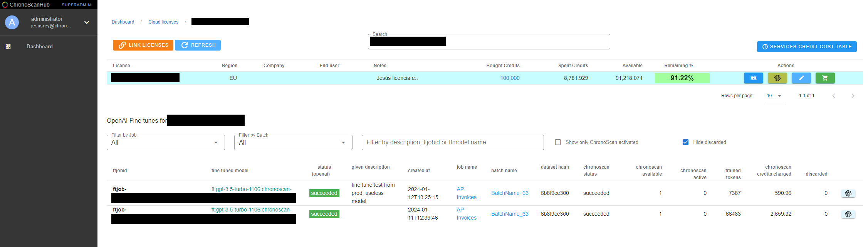Click the Dashboard grid icon in sidebar
Image resolution: width=868 pixels, height=247 pixels.
(8, 47)
